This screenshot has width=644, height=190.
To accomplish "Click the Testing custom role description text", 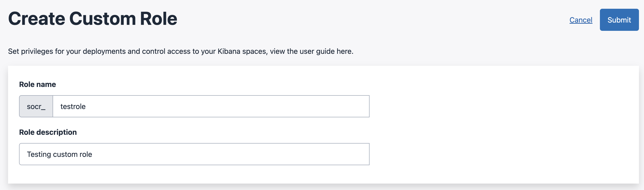I will click(x=60, y=154).
